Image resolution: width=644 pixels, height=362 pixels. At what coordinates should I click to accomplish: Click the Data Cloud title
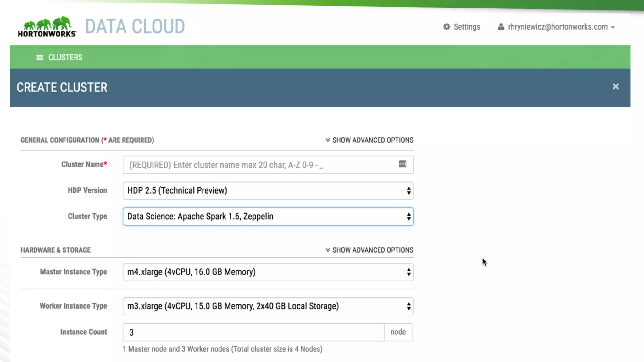click(x=135, y=26)
